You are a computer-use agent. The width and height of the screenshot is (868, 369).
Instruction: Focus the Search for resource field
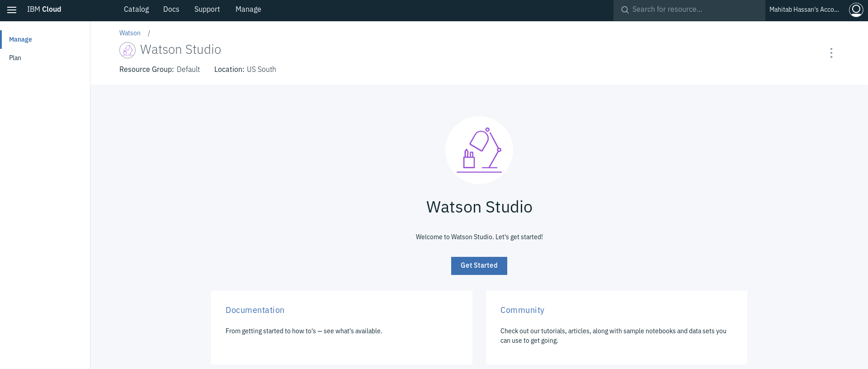[689, 10]
